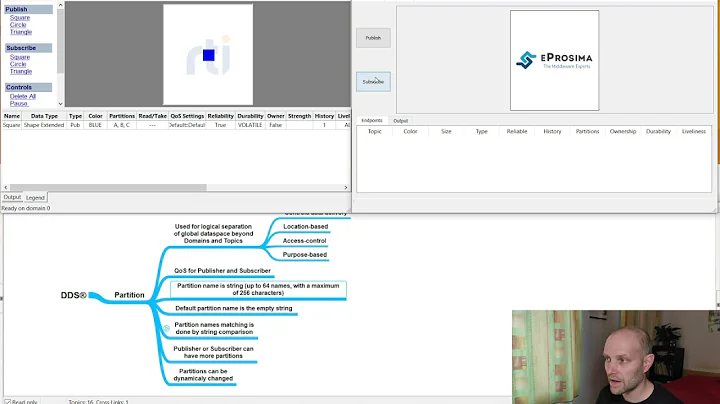Image resolution: width=720 pixels, height=404 pixels.
Task: Click right arrow of horizontal table scrollbar
Action: pyautogui.click(x=346, y=187)
